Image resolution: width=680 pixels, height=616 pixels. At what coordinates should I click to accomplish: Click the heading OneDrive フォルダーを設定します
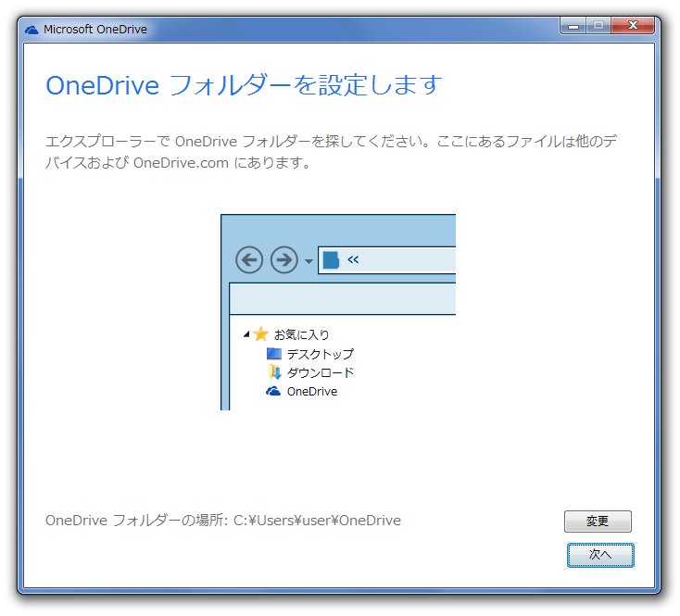[x=245, y=85]
